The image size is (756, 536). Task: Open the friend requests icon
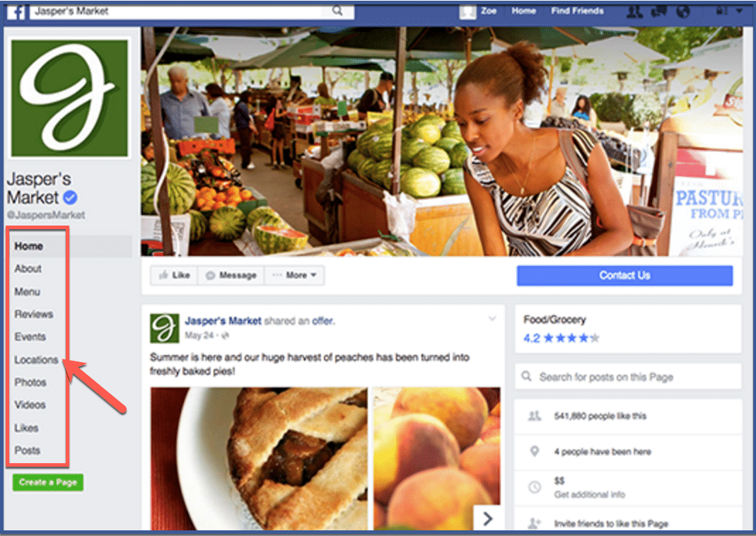click(x=634, y=11)
